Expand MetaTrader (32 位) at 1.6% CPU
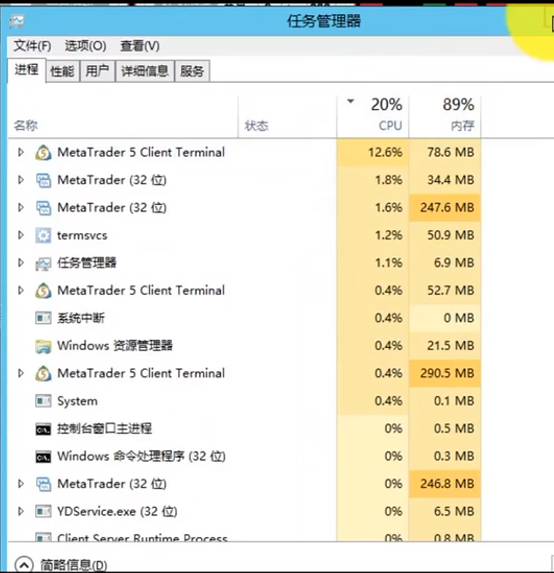The width and height of the screenshot is (554, 573). [21, 208]
